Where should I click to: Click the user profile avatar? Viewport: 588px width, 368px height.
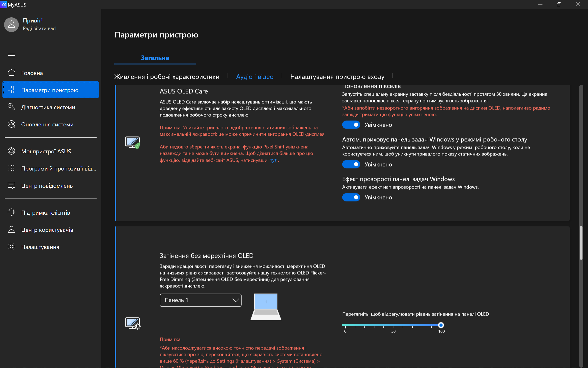11,24
